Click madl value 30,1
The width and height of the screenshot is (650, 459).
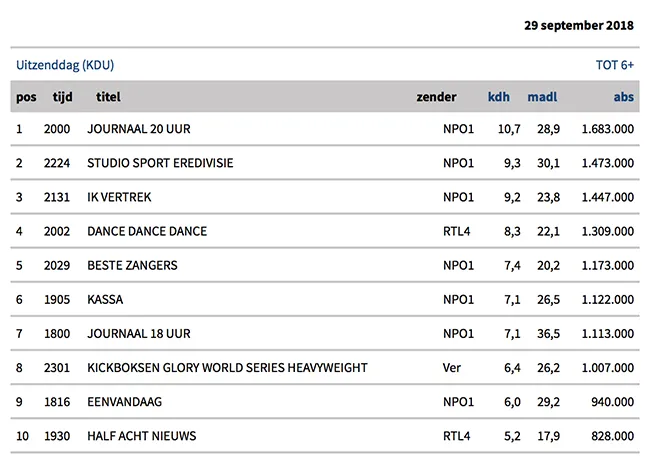tap(548, 163)
